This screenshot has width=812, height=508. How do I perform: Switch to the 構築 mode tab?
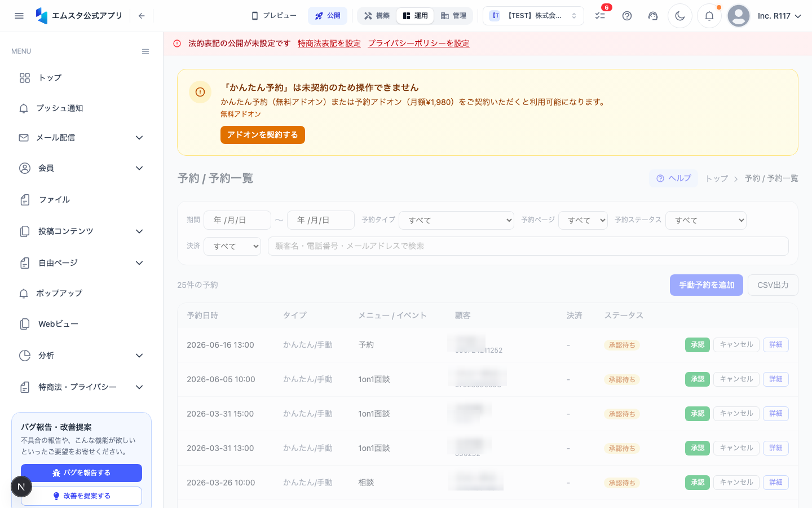pyautogui.click(x=377, y=16)
